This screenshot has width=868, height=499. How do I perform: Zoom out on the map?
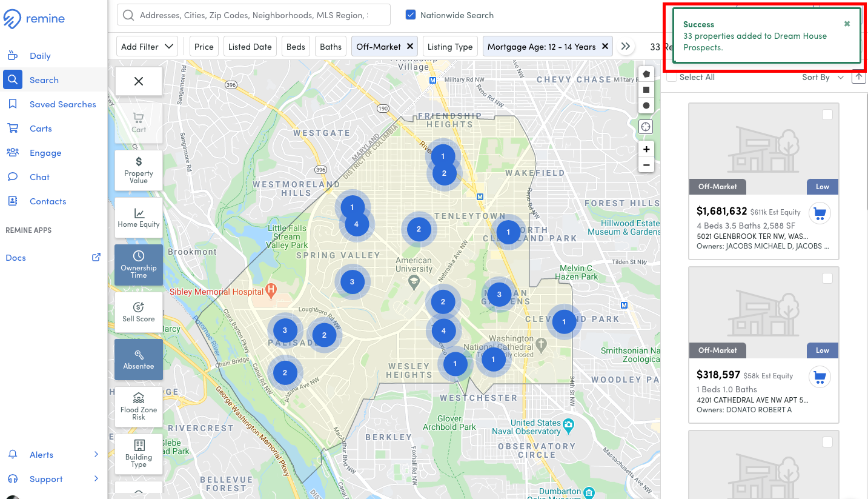pos(646,165)
